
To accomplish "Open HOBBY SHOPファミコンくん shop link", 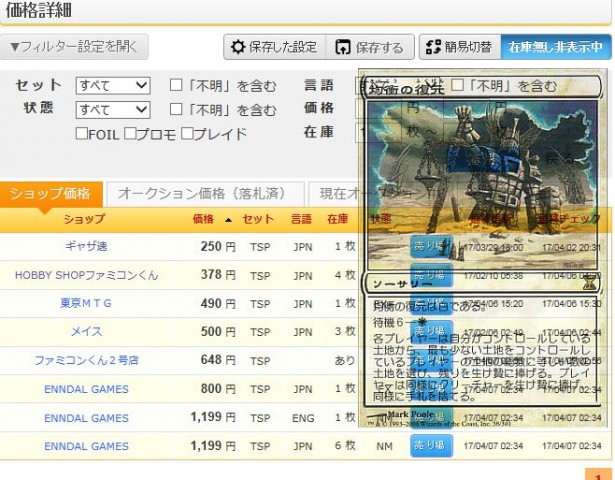I will tap(86, 275).
